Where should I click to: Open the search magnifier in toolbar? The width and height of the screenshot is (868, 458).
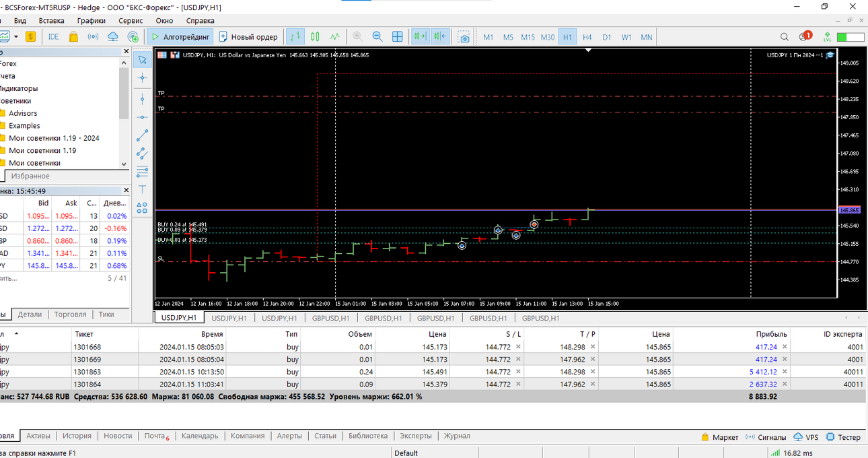pyautogui.click(x=785, y=37)
